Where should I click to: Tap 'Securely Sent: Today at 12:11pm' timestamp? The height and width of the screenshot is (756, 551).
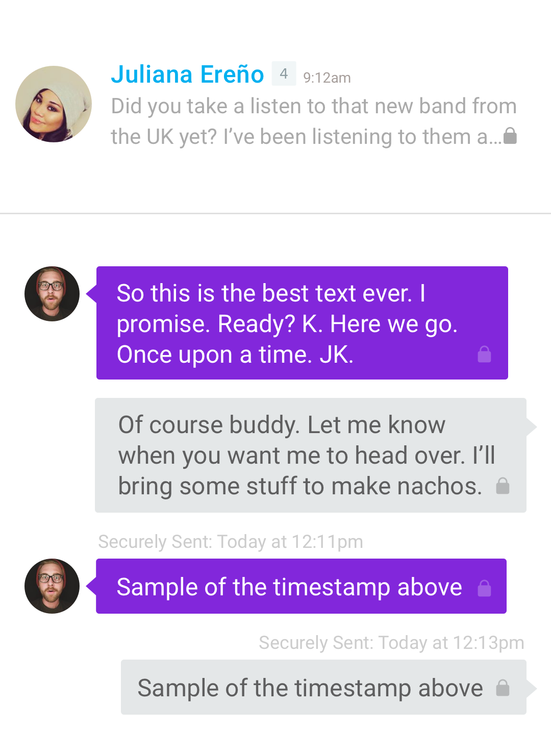pos(231,542)
